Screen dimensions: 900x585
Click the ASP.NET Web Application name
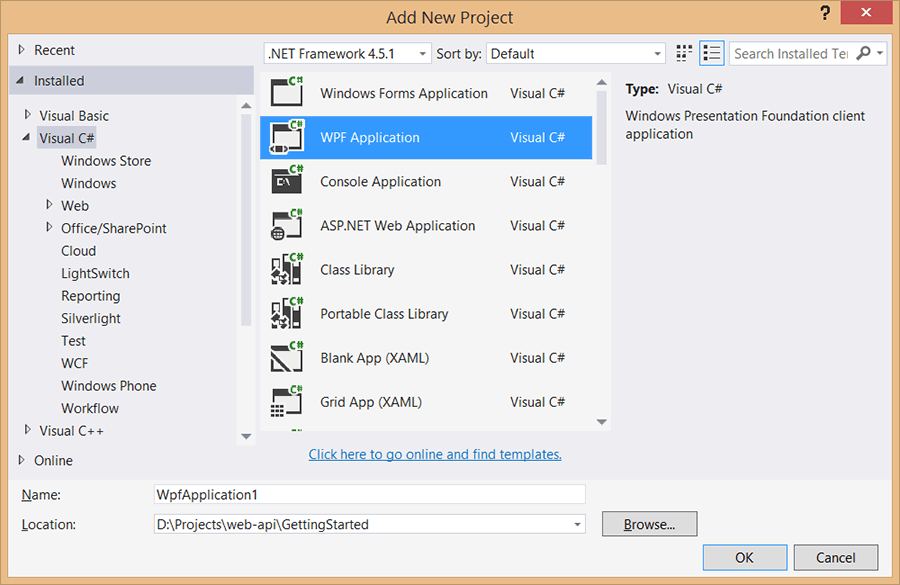click(x=398, y=226)
